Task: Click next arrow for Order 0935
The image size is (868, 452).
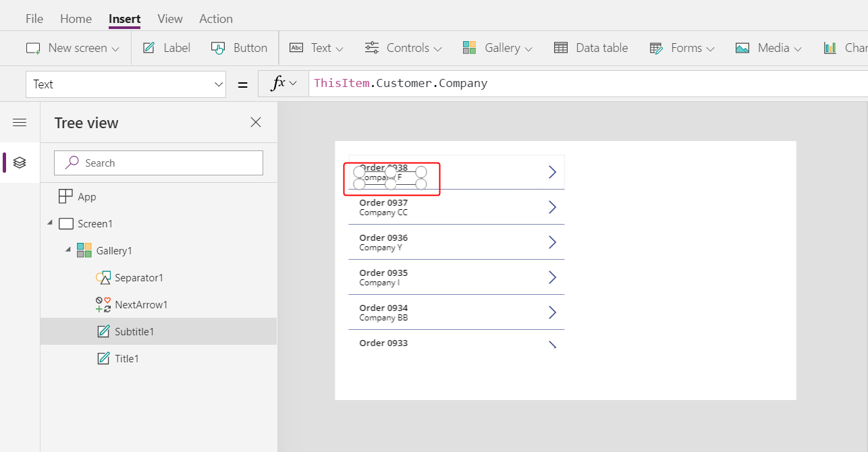Action: [552, 277]
